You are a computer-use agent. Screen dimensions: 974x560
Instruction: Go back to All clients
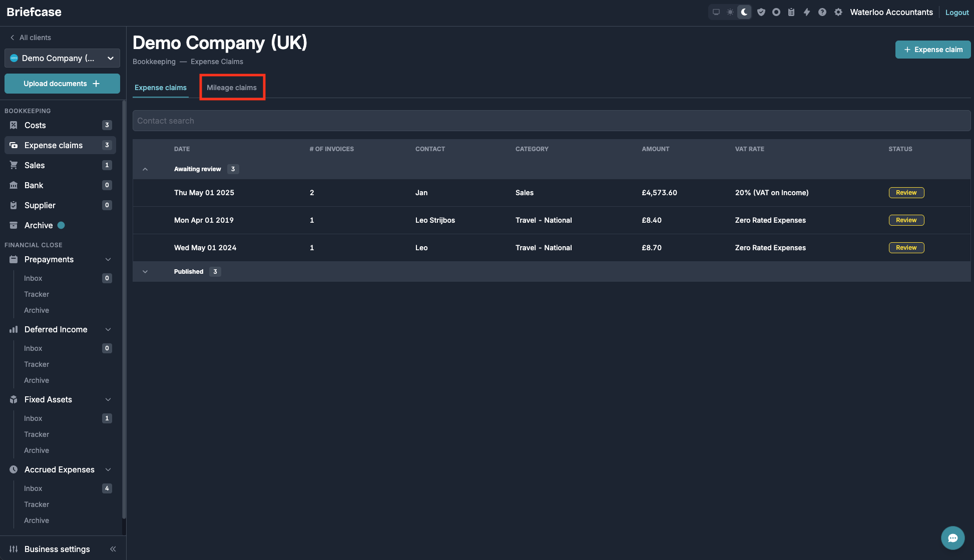coord(31,38)
